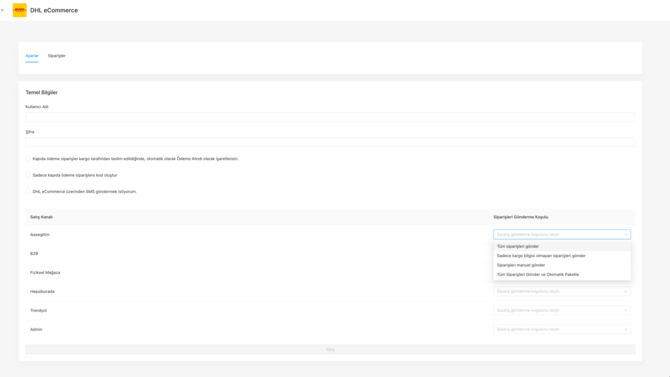Open the Admin sending condition dropdown
670x377 pixels.
(562, 329)
